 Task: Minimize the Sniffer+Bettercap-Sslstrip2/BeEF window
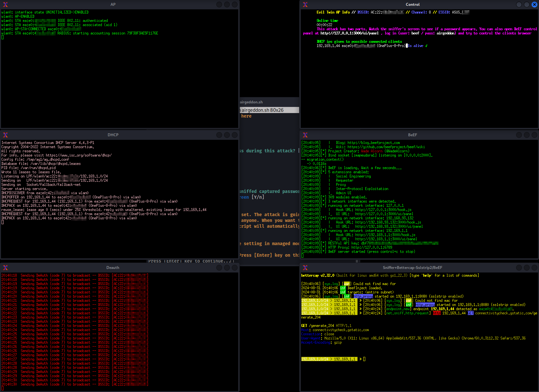pyautogui.click(x=519, y=268)
